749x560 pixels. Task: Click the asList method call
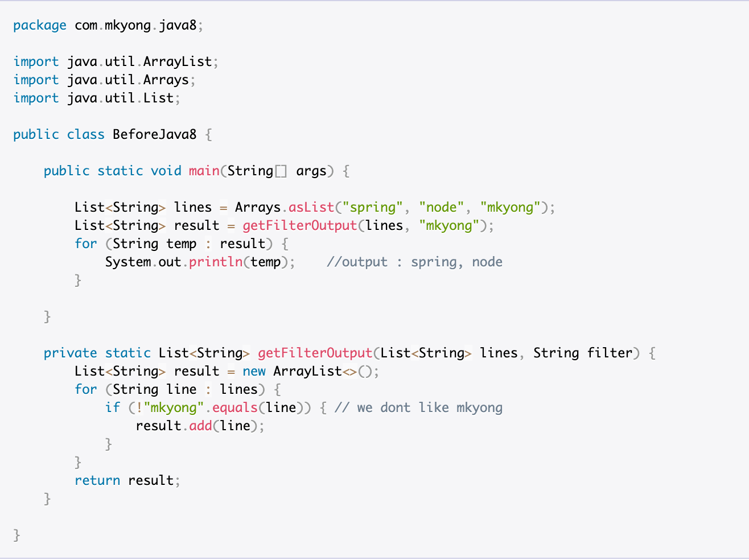pos(311,207)
